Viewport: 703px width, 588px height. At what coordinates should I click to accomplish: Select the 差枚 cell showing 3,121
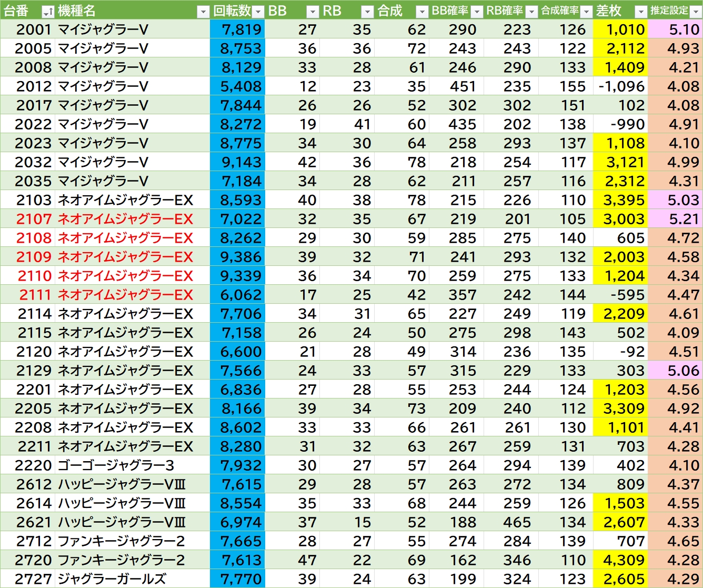pyautogui.click(x=620, y=162)
